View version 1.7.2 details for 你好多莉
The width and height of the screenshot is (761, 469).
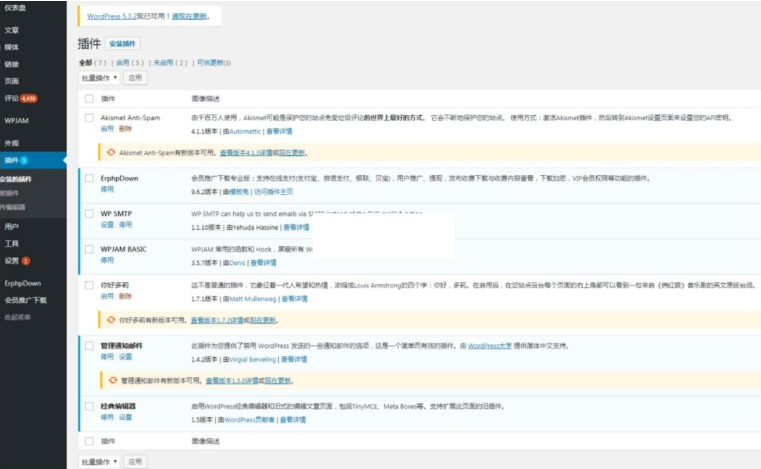(x=217, y=320)
